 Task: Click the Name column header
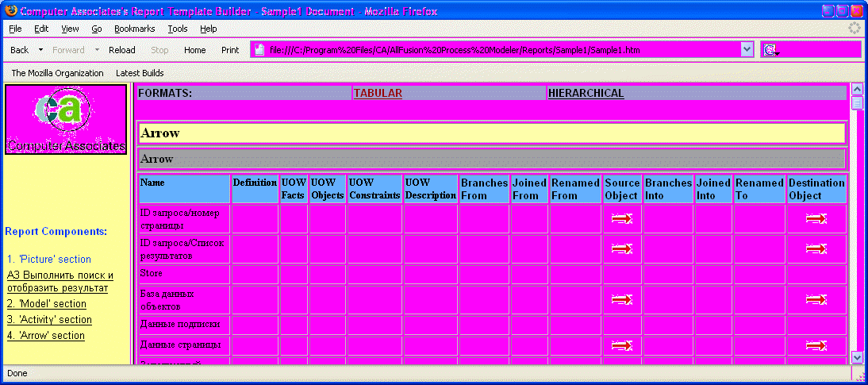[184, 188]
